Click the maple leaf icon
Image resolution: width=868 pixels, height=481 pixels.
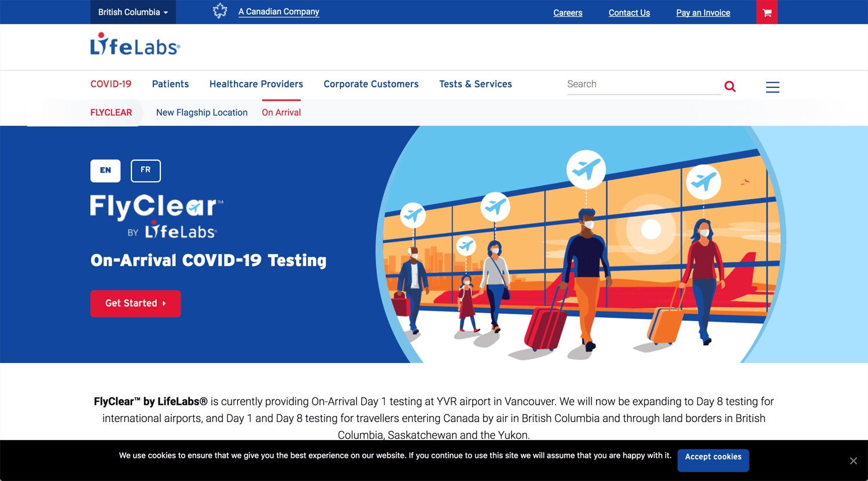point(220,11)
